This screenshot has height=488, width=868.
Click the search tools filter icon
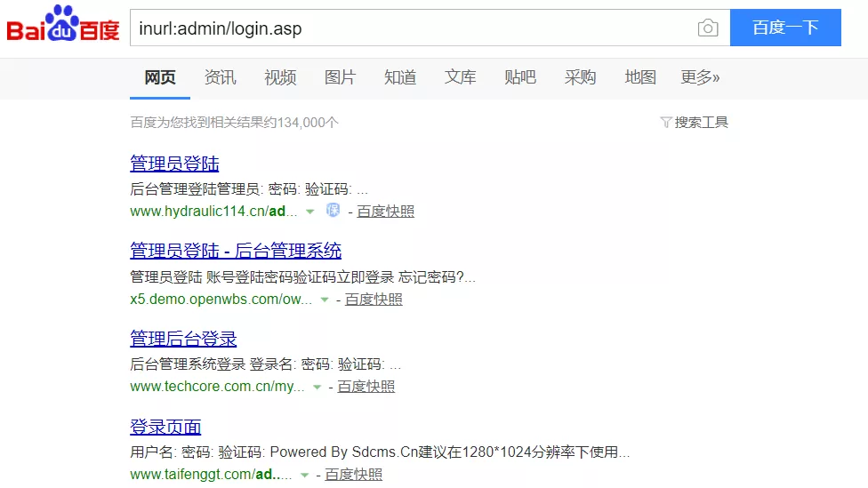666,123
